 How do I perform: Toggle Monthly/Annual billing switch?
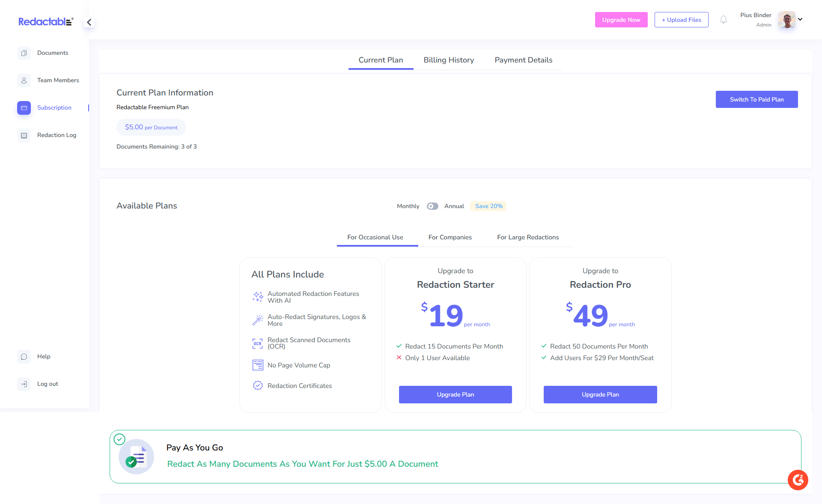click(432, 206)
